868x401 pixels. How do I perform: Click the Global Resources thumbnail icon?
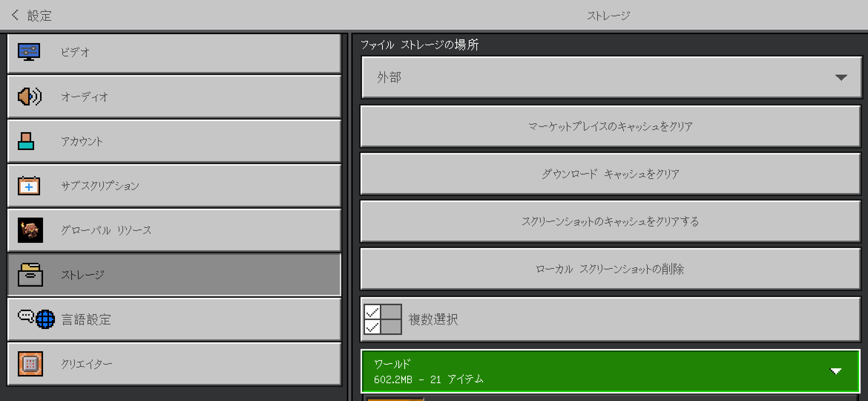coord(30,230)
